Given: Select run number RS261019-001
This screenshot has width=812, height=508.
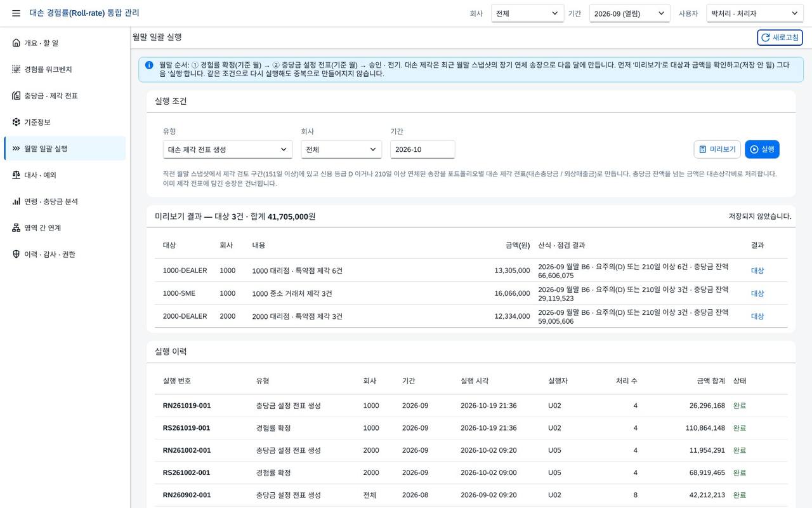Looking at the screenshot, I should pos(187,428).
